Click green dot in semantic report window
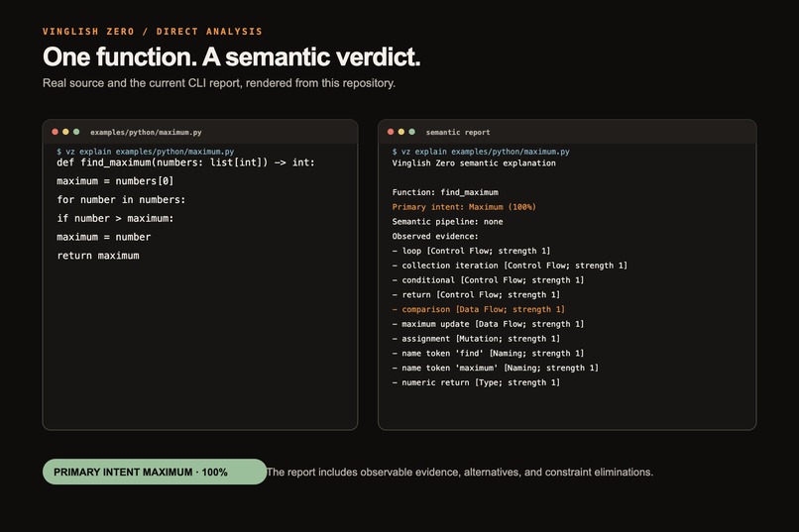The height and width of the screenshot is (532, 799). pyautogui.click(x=411, y=132)
